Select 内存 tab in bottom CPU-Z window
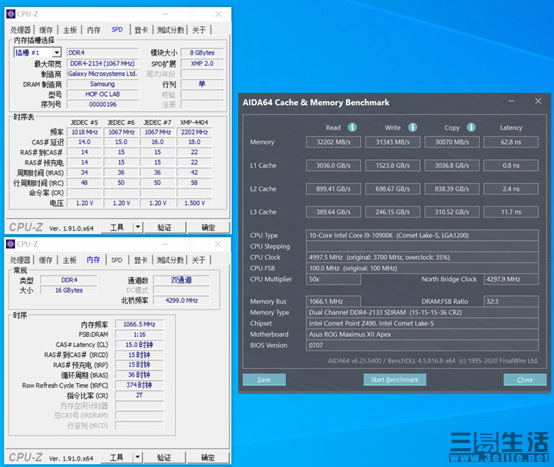 [93, 260]
